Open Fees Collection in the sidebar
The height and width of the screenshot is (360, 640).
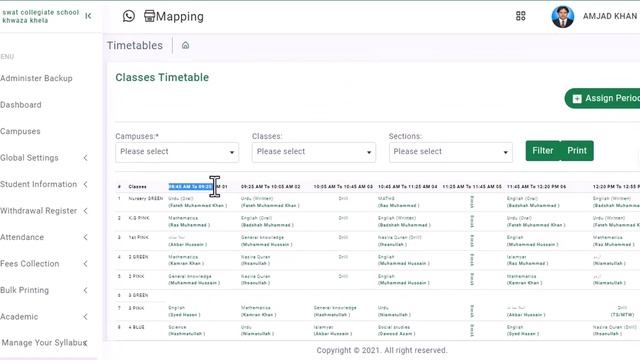[30, 264]
